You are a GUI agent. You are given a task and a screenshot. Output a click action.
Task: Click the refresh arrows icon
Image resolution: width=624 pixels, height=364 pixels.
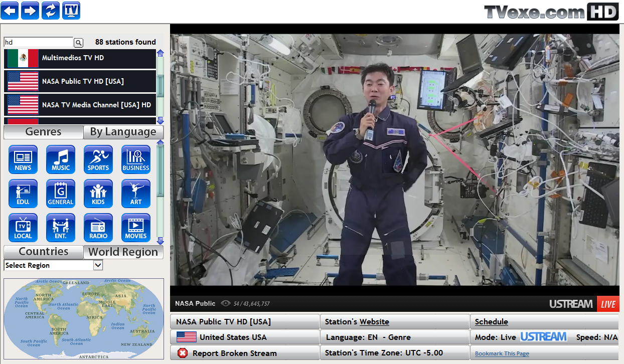[51, 11]
